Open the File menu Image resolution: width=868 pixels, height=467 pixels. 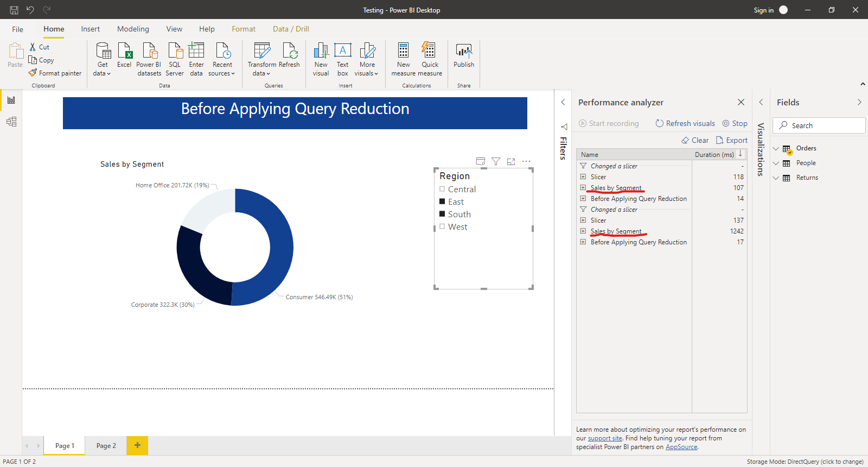[18, 29]
